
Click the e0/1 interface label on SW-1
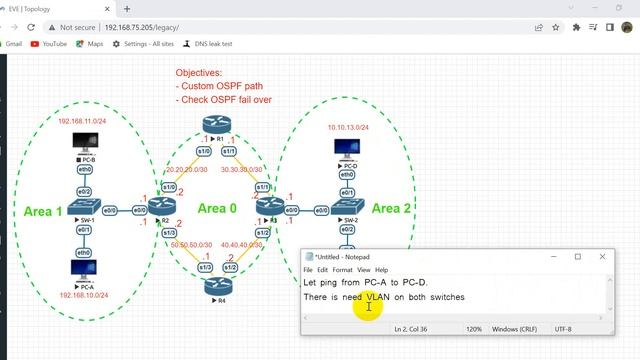[x=84, y=230]
